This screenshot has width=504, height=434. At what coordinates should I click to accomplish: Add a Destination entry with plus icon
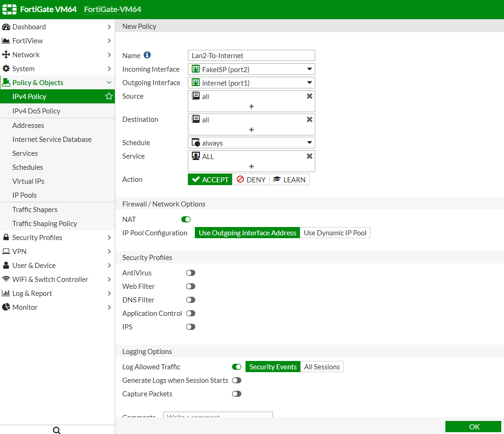click(252, 130)
